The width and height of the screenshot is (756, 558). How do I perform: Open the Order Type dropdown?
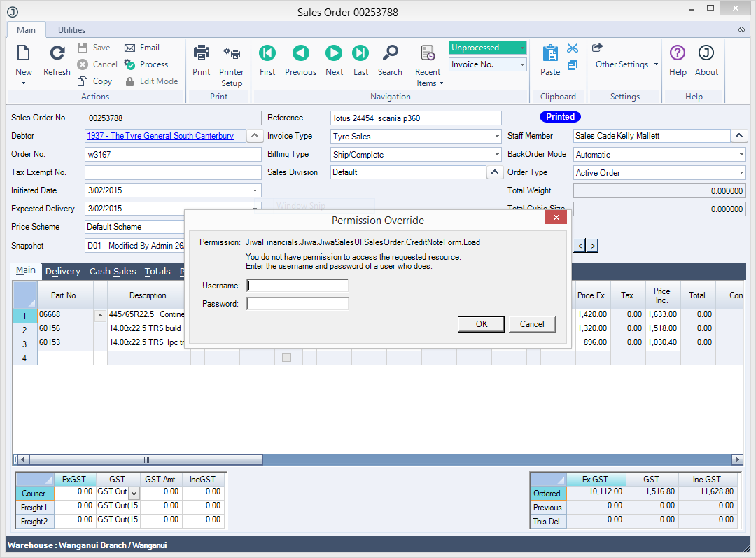(741, 173)
